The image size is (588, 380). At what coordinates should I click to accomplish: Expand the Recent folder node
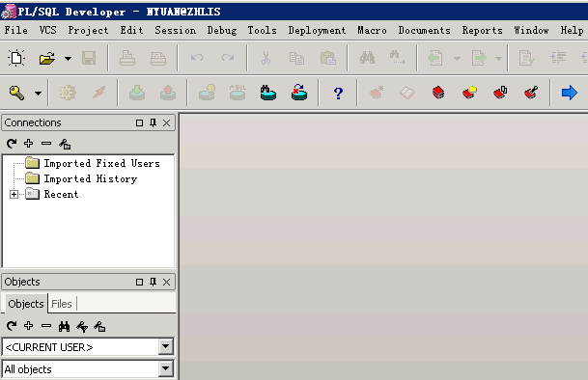coord(14,194)
